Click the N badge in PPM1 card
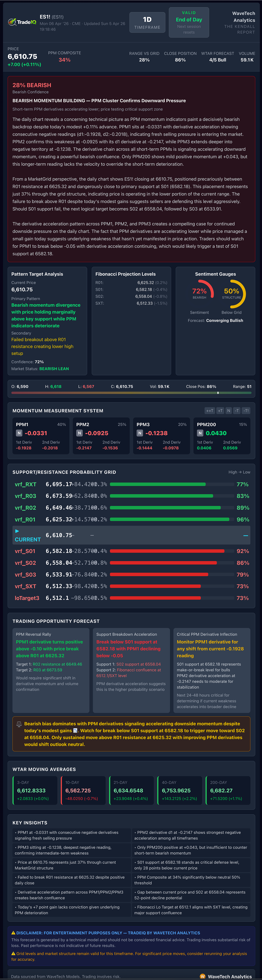This screenshot has width=262, height=980. point(19,433)
